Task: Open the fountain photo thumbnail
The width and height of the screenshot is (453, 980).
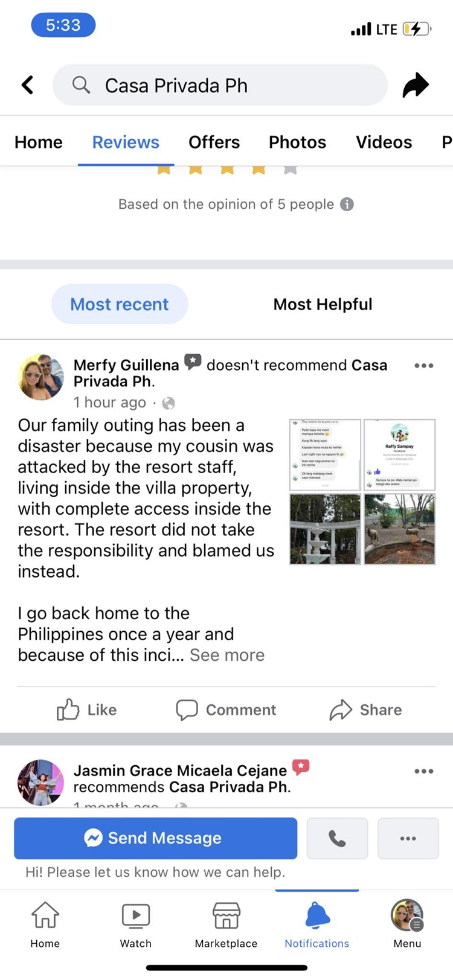Action: coord(325,529)
